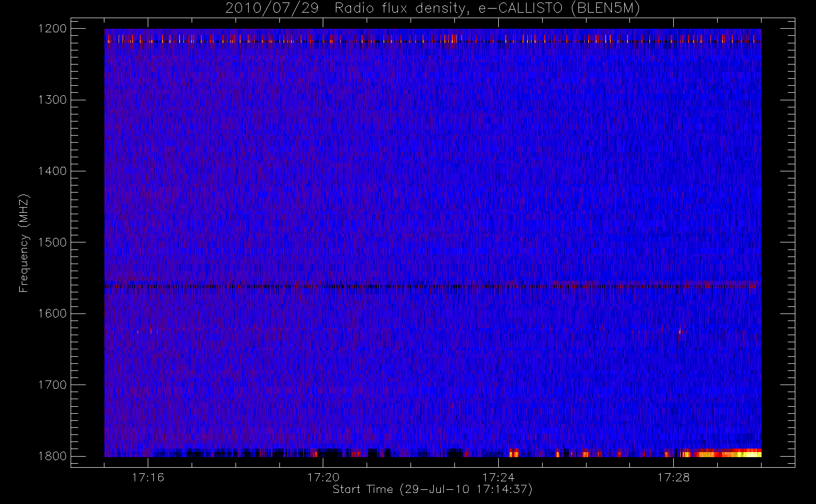This screenshot has height=504, width=816.
Task: Select the 1600 frequency tick label
Action: (52, 313)
